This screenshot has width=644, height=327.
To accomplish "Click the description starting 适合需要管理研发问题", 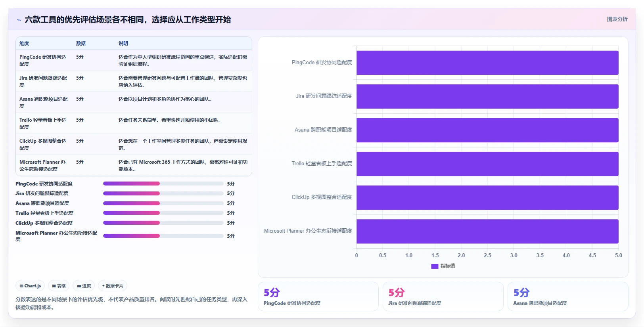I will pos(183,82).
